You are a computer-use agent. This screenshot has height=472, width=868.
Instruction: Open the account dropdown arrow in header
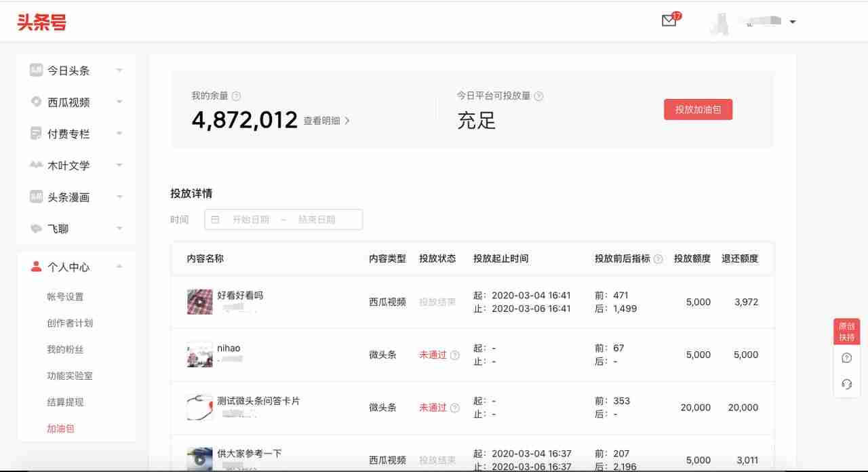792,22
